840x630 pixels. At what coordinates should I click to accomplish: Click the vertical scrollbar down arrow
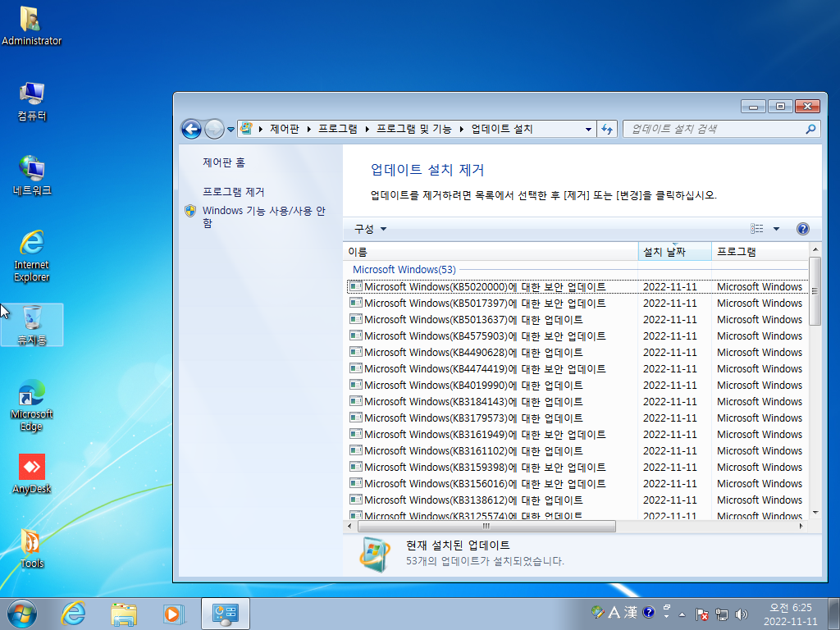(815, 513)
